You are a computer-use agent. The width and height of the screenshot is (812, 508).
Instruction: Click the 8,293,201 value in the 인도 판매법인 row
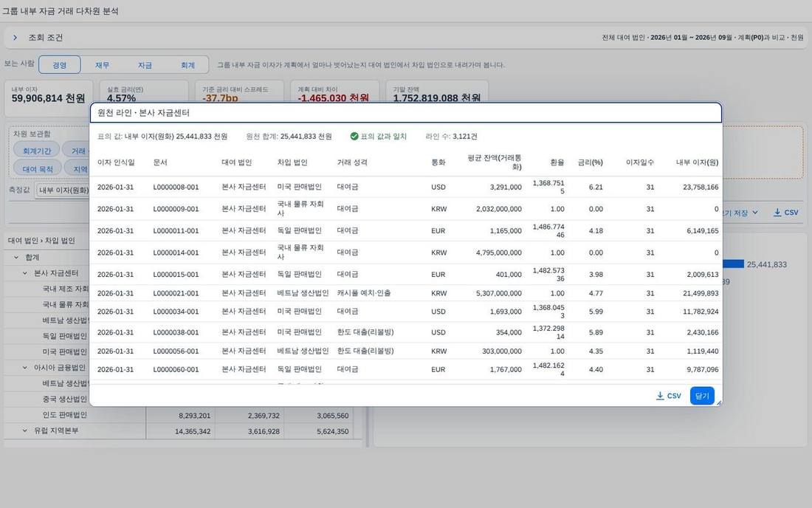pos(194,415)
